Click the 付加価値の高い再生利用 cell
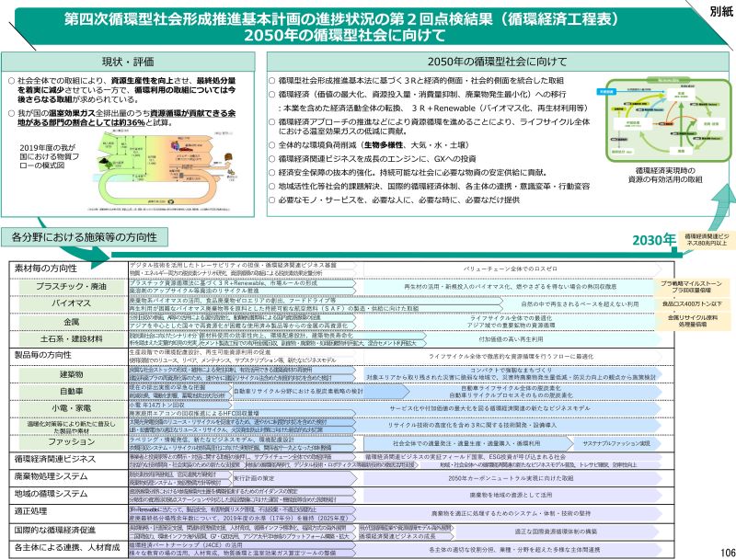Viewport: 736px width, 560px height. pyautogui.click(x=511, y=339)
